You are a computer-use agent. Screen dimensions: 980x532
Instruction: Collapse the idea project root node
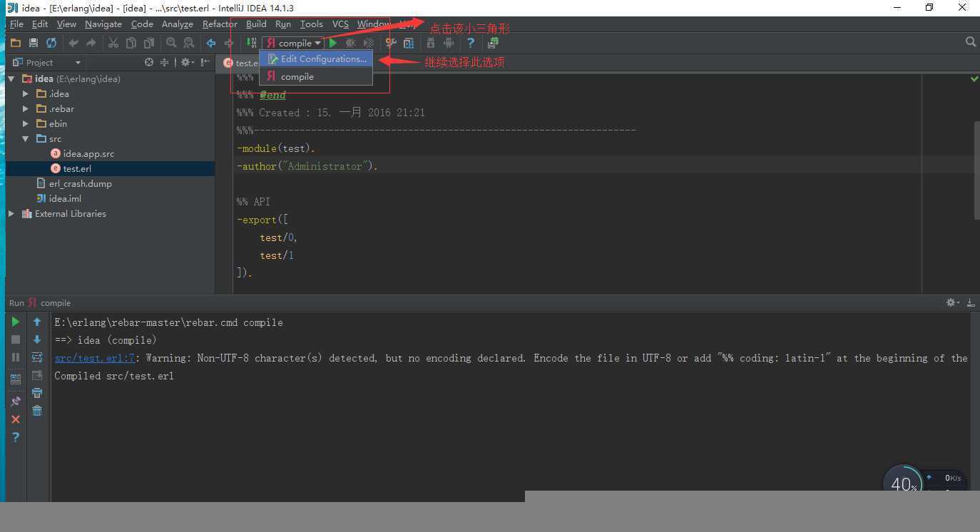click(12, 78)
